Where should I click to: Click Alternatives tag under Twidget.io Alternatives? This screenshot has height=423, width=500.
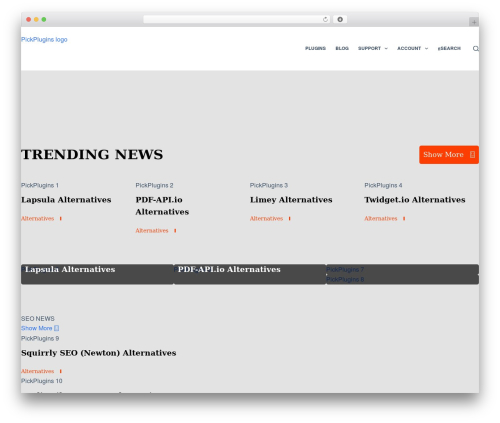[381, 219]
